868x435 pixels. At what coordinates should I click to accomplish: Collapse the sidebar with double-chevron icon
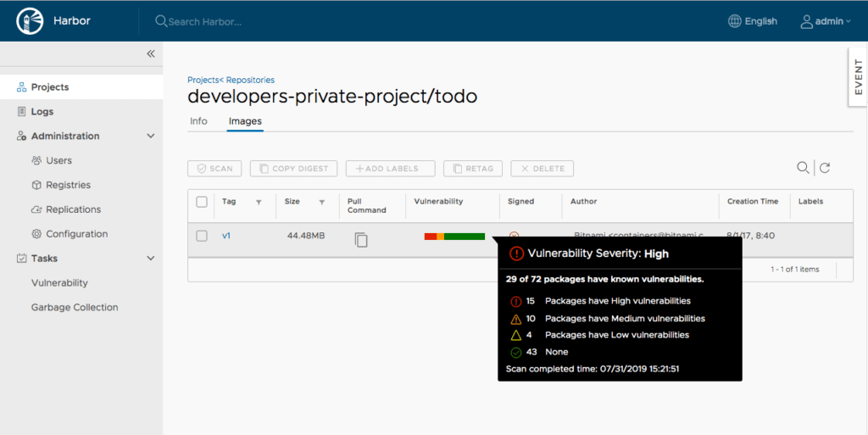pyautogui.click(x=151, y=53)
